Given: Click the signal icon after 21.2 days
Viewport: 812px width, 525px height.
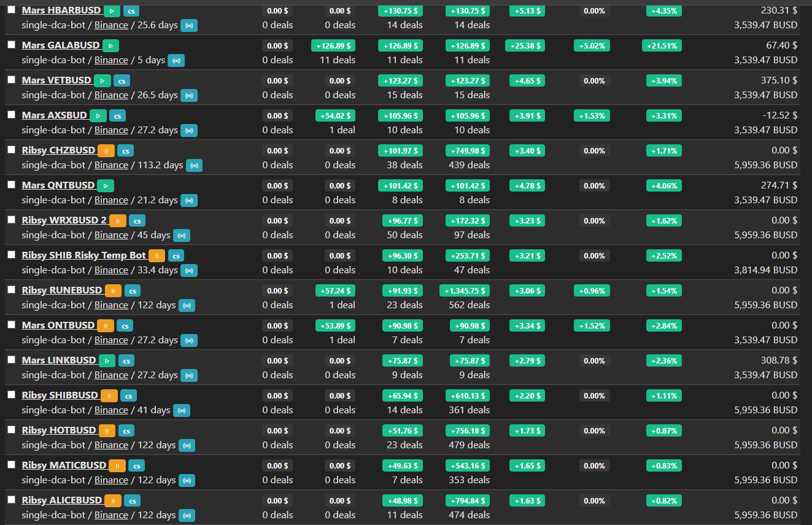Looking at the screenshot, I should pyautogui.click(x=189, y=200).
